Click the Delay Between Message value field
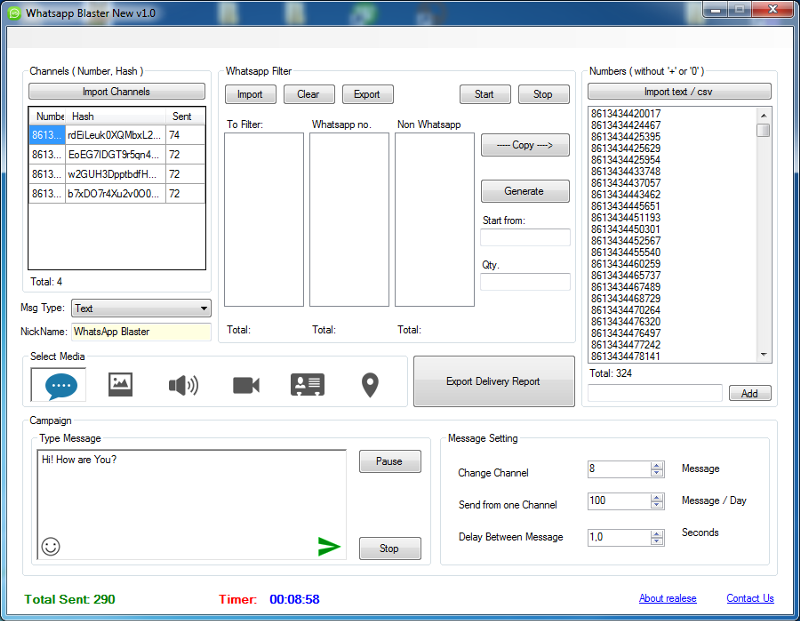The height and width of the screenshot is (621, 800). coord(619,538)
